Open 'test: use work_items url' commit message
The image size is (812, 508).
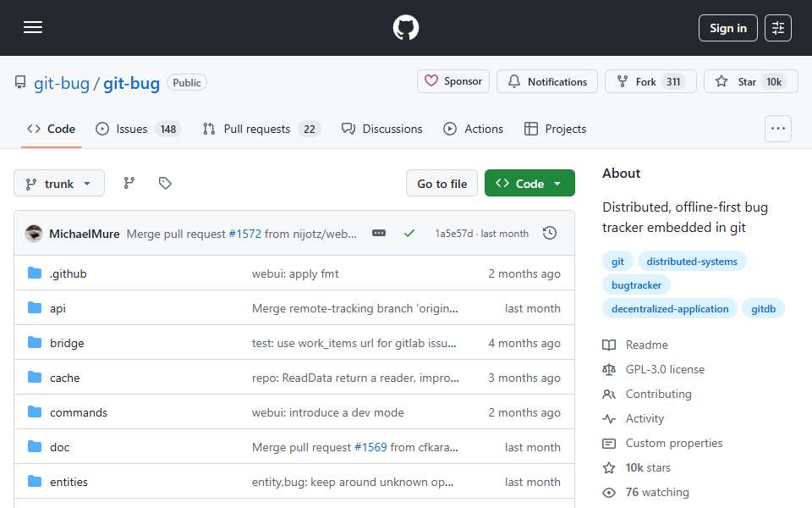[354, 343]
